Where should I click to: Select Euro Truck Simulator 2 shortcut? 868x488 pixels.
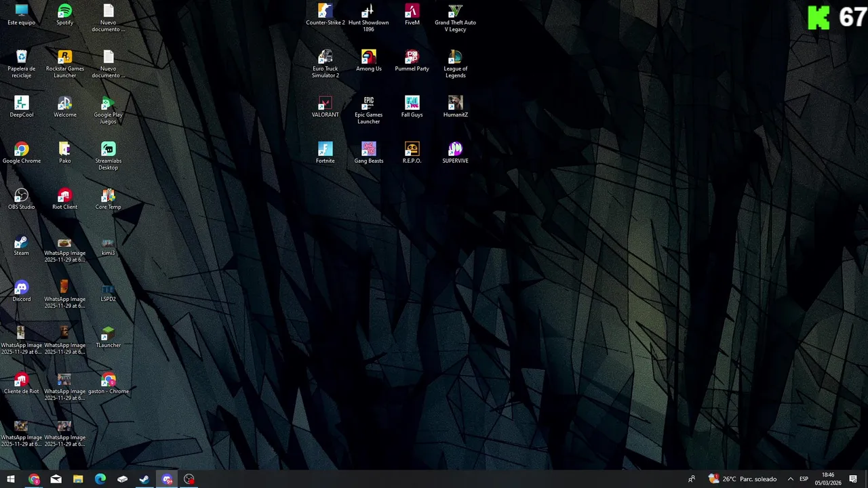pyautogui.click(x=325, y=64)
